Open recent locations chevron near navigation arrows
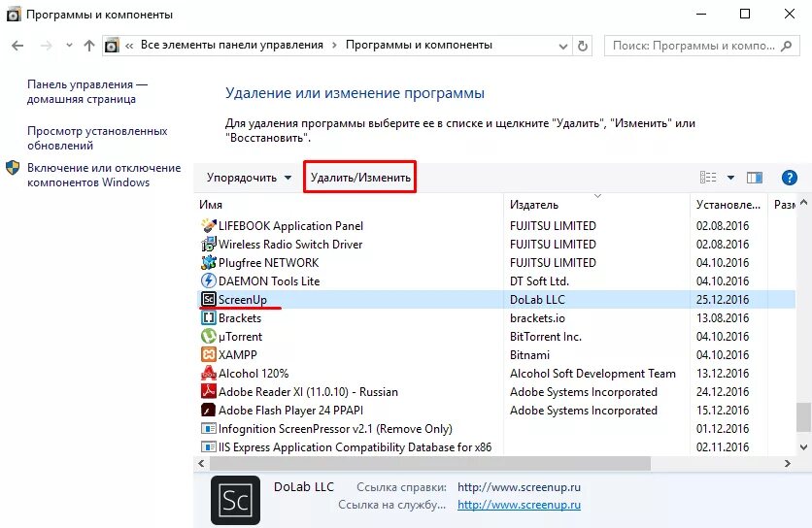This screenshot has height=528, width=812. pyautogui.click(x=69, y=46)
